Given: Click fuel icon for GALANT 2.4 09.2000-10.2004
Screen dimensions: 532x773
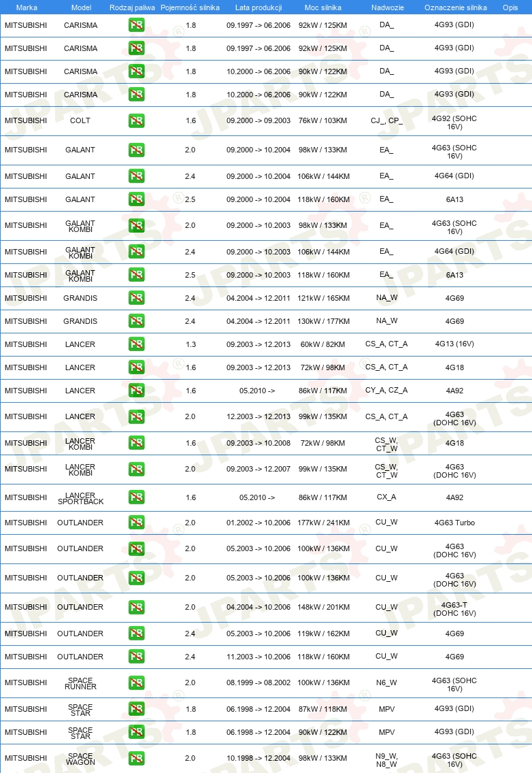Looking at the screenshot, I should pos(137,176).
